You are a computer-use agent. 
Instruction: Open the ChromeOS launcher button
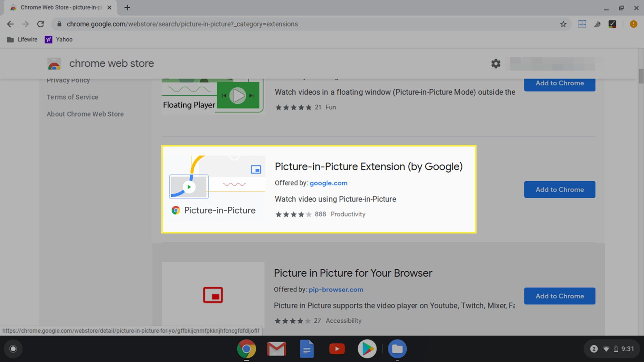[13, 349]
